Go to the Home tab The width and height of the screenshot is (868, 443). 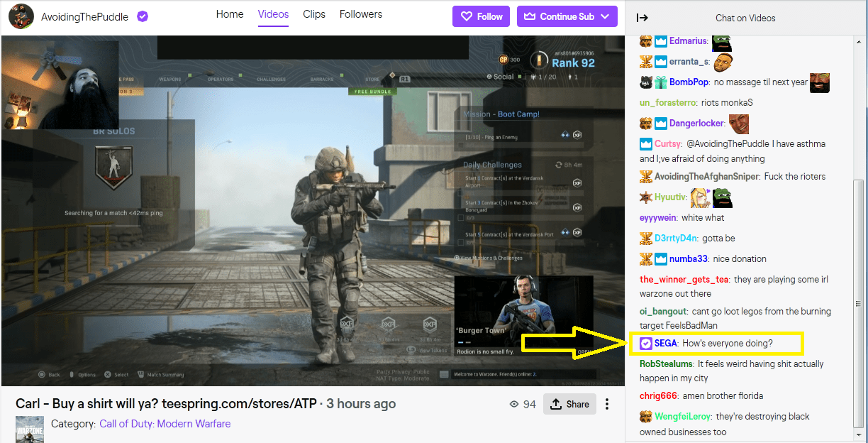(x=230, y=14)
